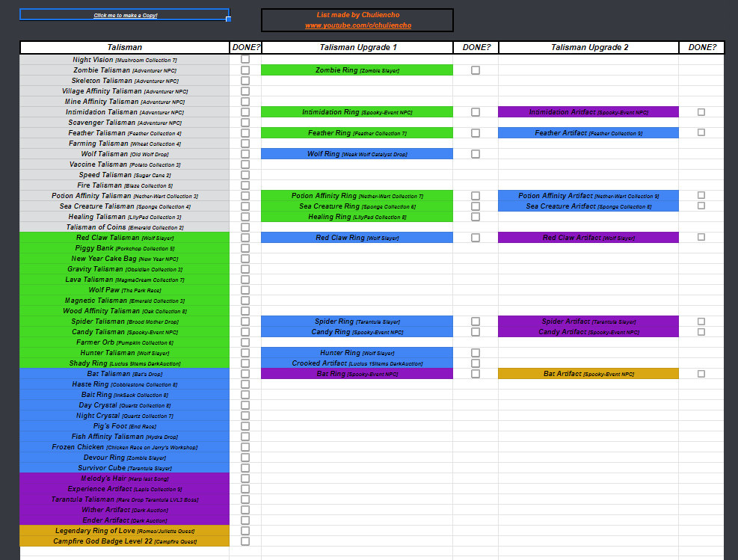The image size is (738, 560).
Task: Select the Crooked Artifact cell
Action: click(357, 363)
